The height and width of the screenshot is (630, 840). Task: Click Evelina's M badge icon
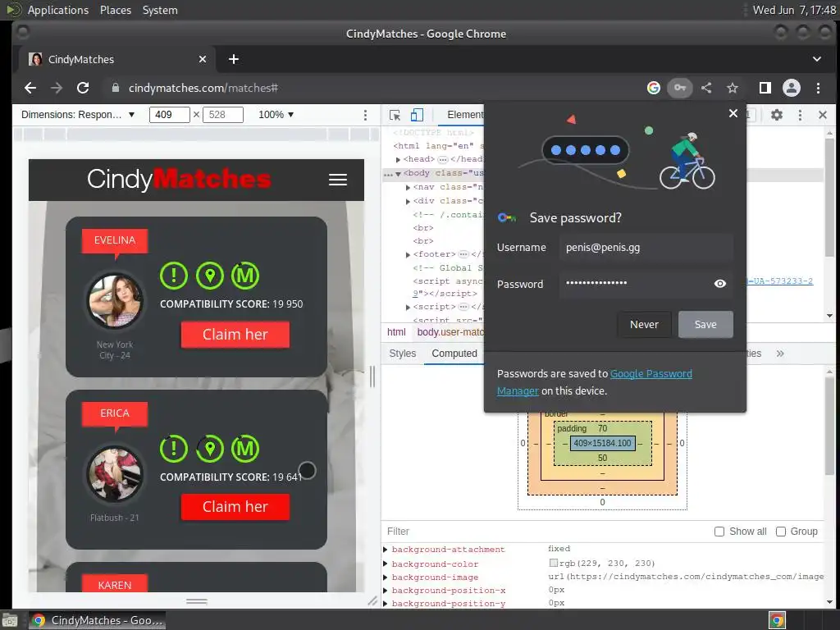click(245, 276)
